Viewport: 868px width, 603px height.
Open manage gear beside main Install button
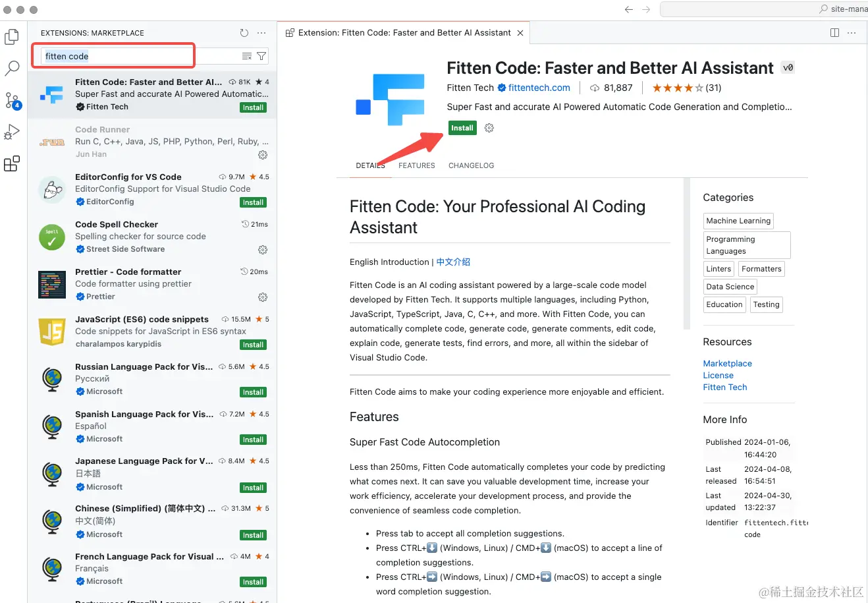[489, 128]
